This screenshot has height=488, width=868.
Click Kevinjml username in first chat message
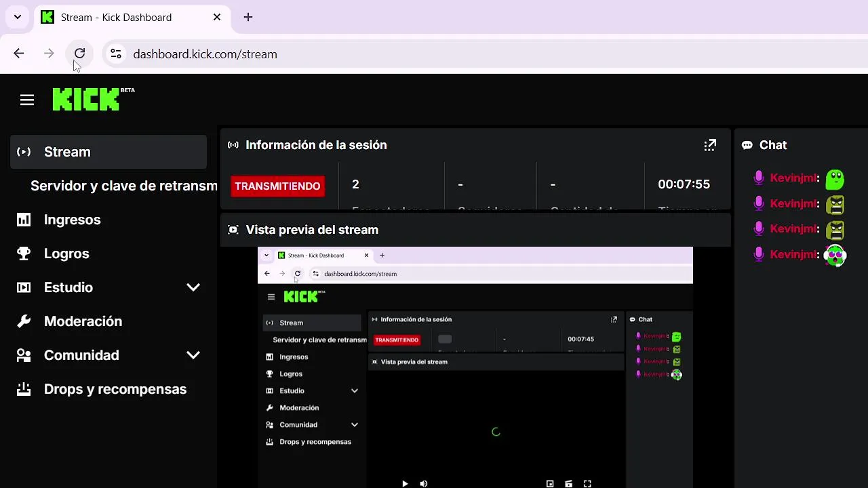[x=795, y=178]
